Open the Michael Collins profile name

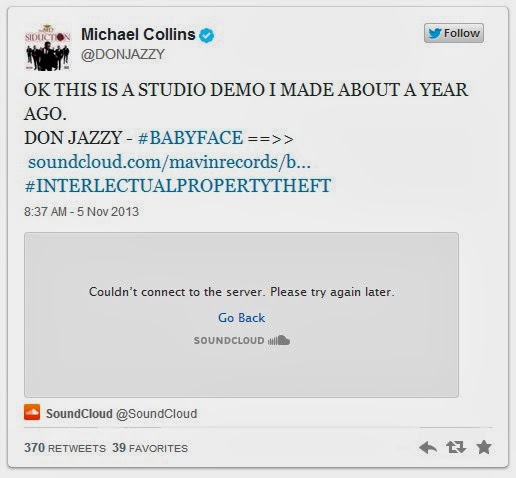tap(138, 34)
